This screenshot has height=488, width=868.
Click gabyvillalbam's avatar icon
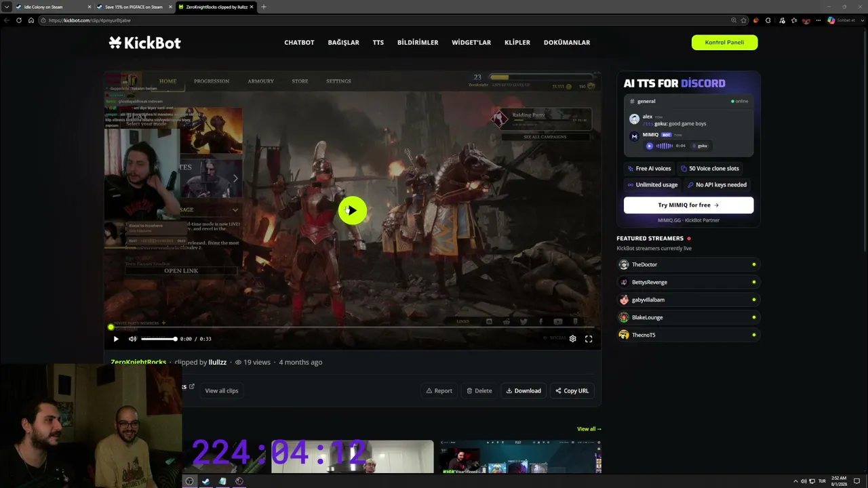[x=624, y=300]
